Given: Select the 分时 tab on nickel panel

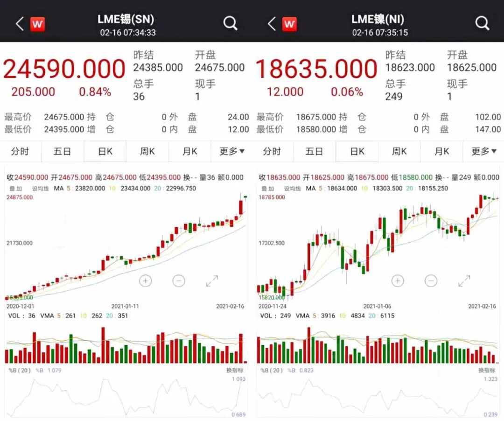Looking at the screenshot, I should click(273, 151).
